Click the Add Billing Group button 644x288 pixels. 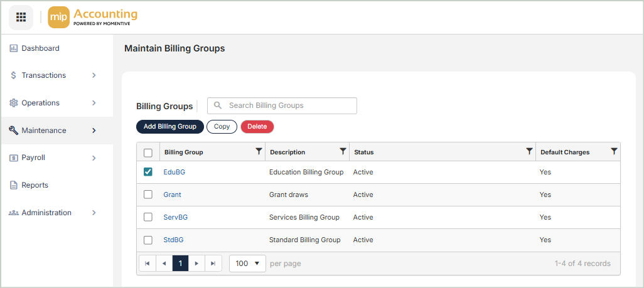169,127
